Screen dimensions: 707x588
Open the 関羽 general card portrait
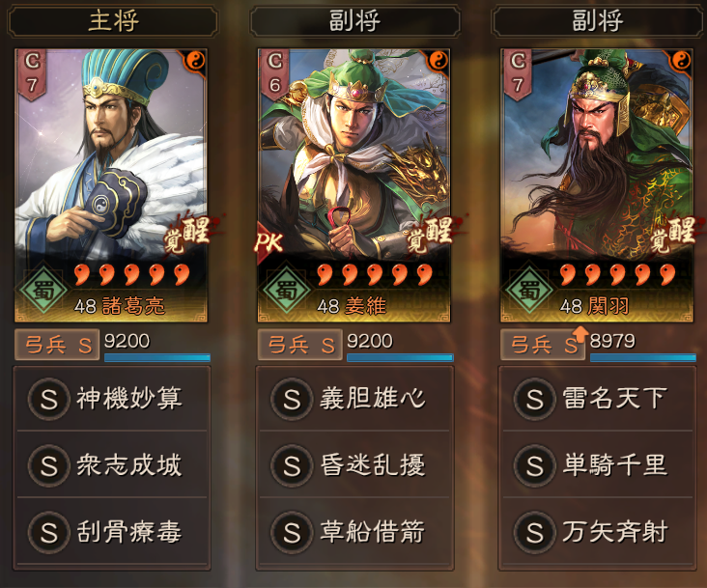(x=597, y=185)
